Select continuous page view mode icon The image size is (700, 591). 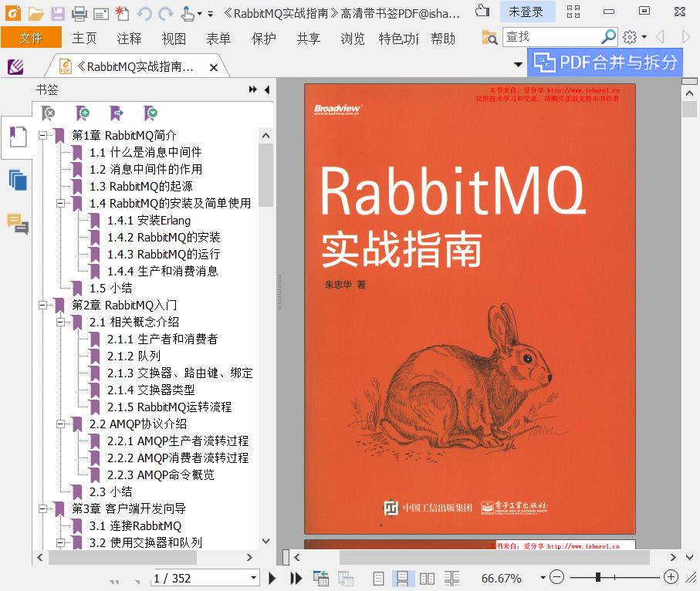click(x=402, y=579)
